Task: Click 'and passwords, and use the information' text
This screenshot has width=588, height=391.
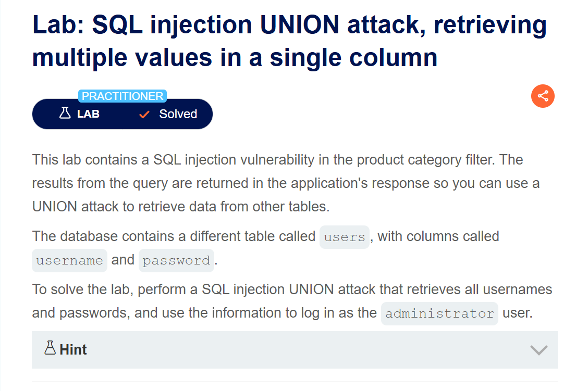Action: tap(204, 313)
